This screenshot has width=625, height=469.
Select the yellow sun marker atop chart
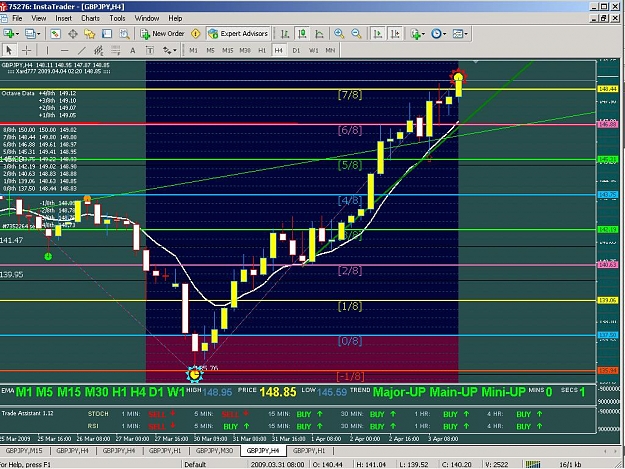(x=458, y=77)
